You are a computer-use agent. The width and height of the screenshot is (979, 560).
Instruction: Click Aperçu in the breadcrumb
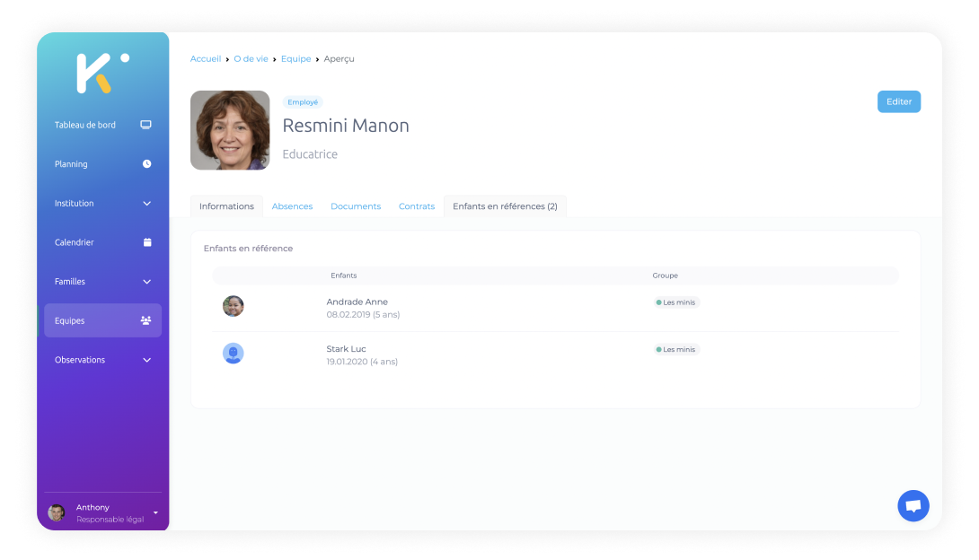coord(339,58)
